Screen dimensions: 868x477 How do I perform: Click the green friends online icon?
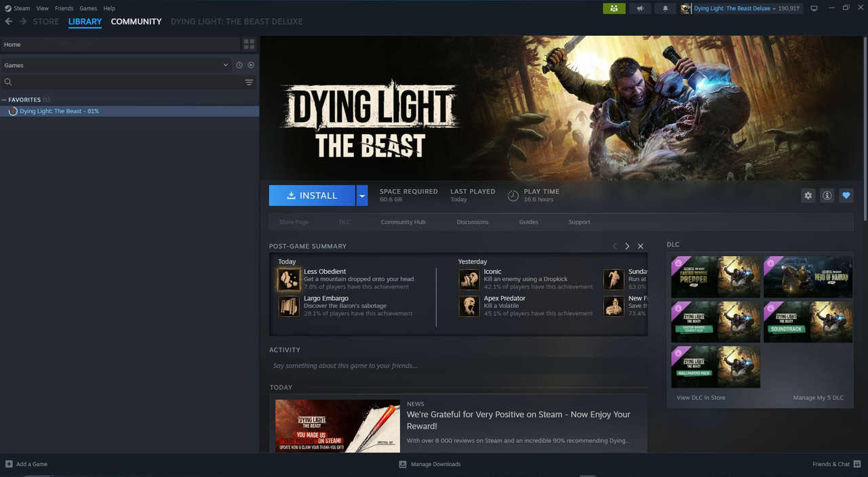(614, 8)
